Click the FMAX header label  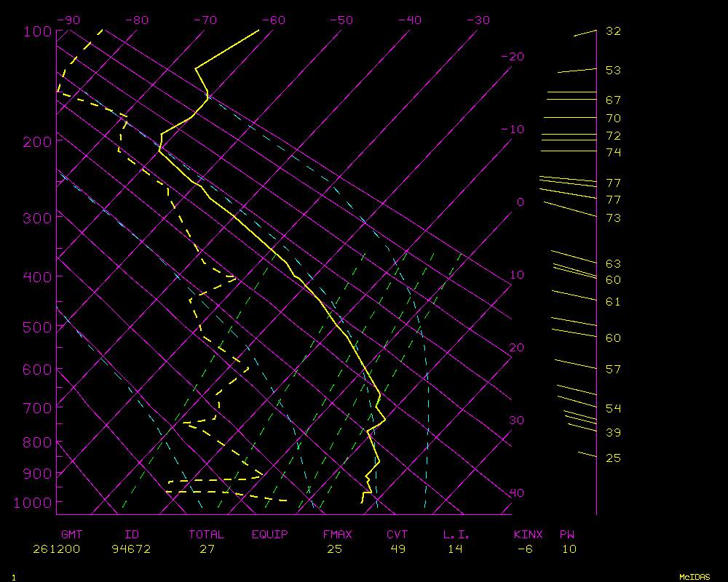pyautogui.click(x=337, y=535)
